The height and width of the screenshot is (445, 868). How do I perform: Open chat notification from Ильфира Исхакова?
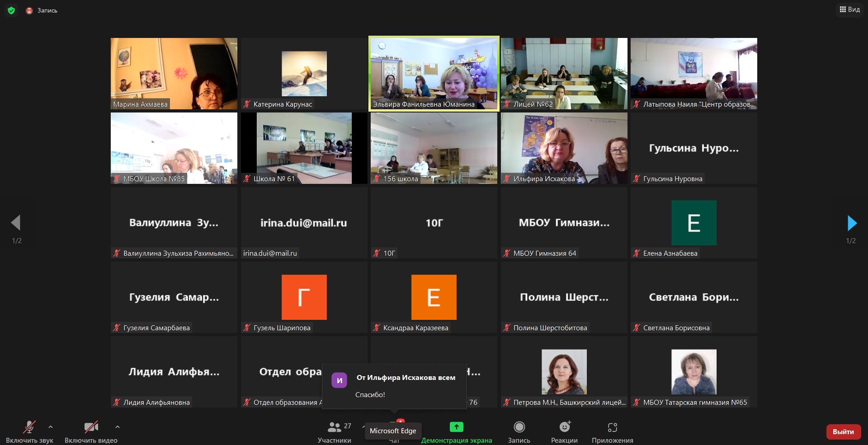(394, 386)
